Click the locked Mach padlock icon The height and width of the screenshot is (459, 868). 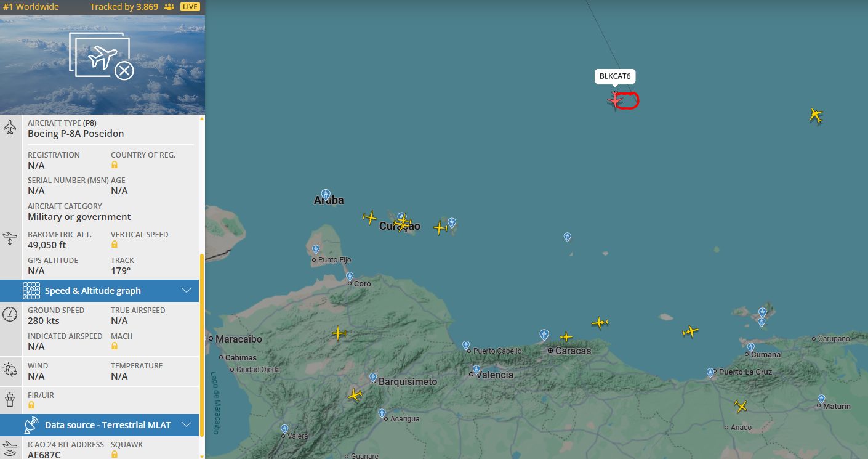coord(115,346)
